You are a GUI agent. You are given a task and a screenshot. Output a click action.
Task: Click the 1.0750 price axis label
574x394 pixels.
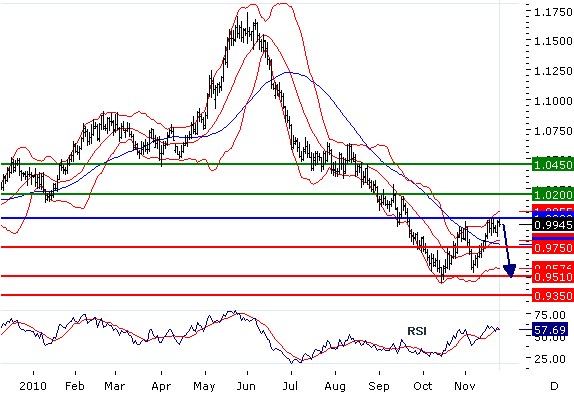click(553, 131)
